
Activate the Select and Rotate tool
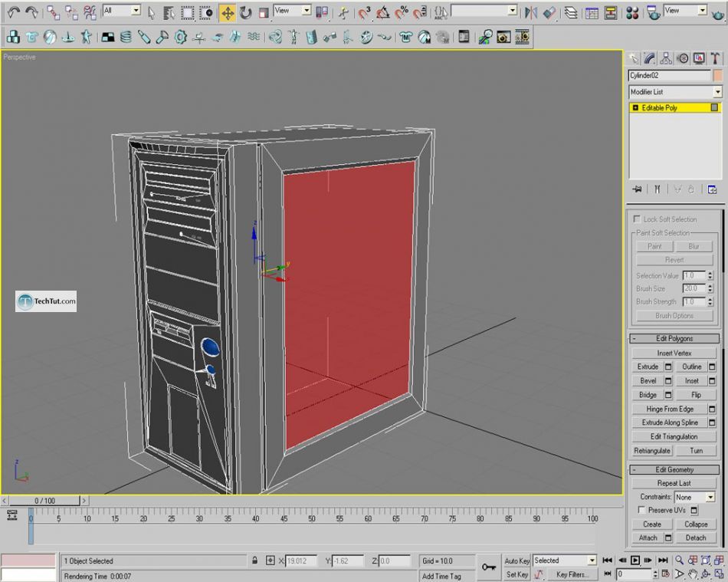[245, 12]
